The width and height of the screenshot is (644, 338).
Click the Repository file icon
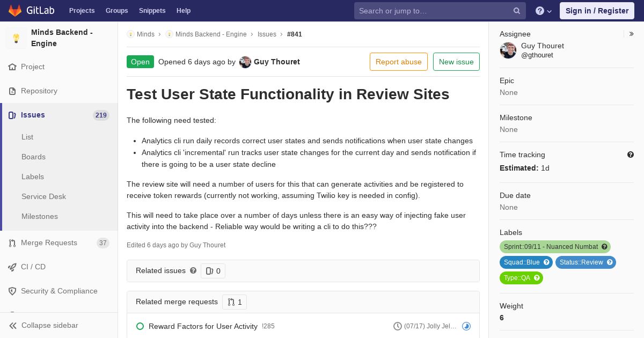[x=12, y=91]
